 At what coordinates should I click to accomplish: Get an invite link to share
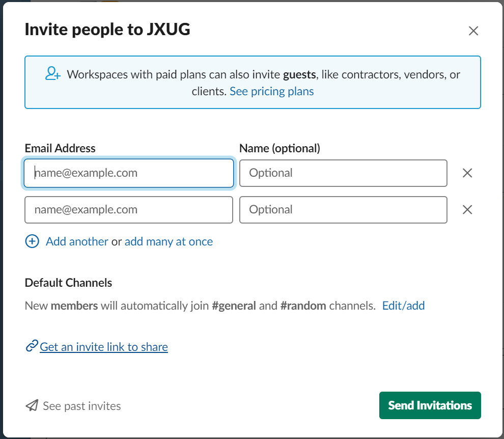103,347
